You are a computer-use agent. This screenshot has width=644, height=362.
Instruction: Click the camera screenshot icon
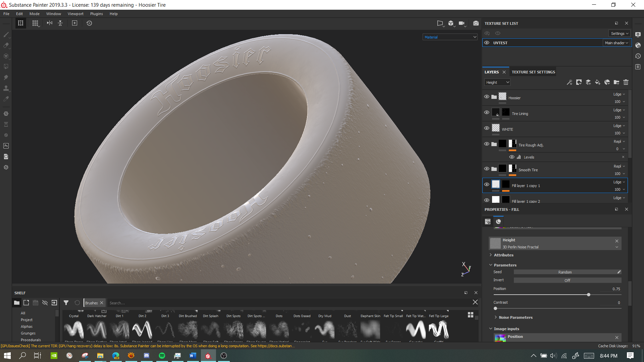(x=476, y=23)
